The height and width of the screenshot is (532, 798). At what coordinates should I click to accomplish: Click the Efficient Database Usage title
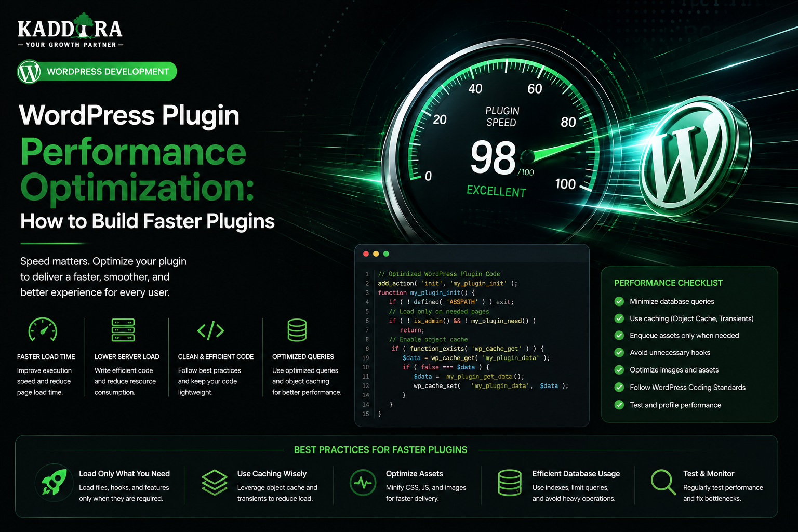tap(576, 474)
